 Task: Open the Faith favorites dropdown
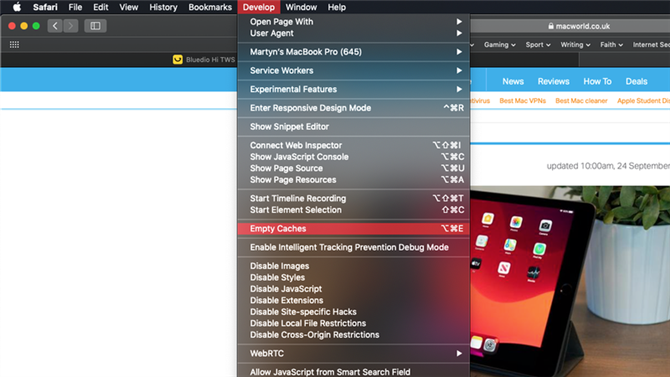(611, 45)
